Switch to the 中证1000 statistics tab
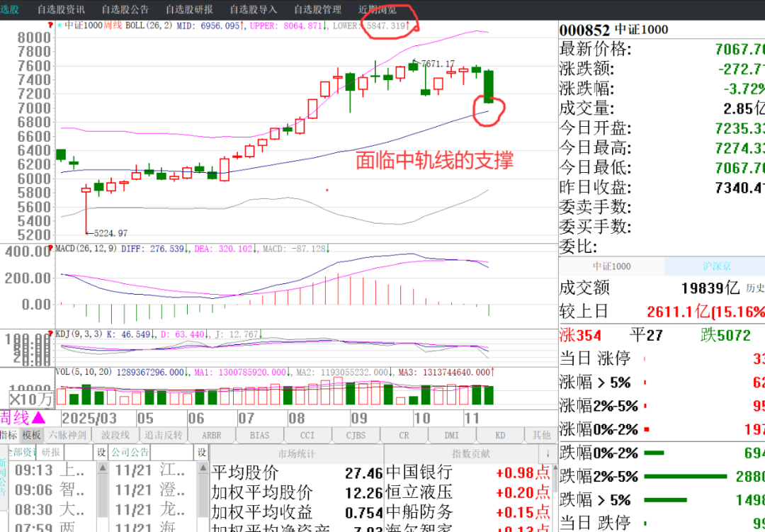 (x=611, y=266)
